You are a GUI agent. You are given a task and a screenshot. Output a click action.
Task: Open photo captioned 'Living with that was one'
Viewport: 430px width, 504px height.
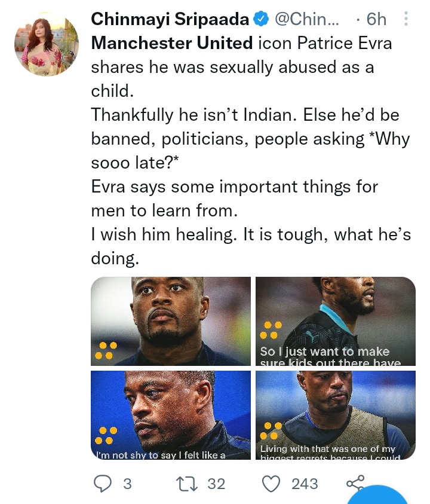tap(336, 415)
